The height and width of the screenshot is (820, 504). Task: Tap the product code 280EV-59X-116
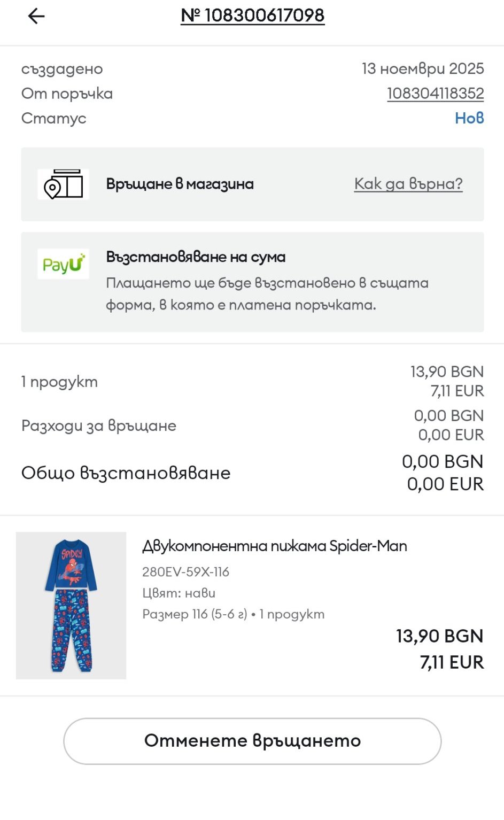(185, 572)
